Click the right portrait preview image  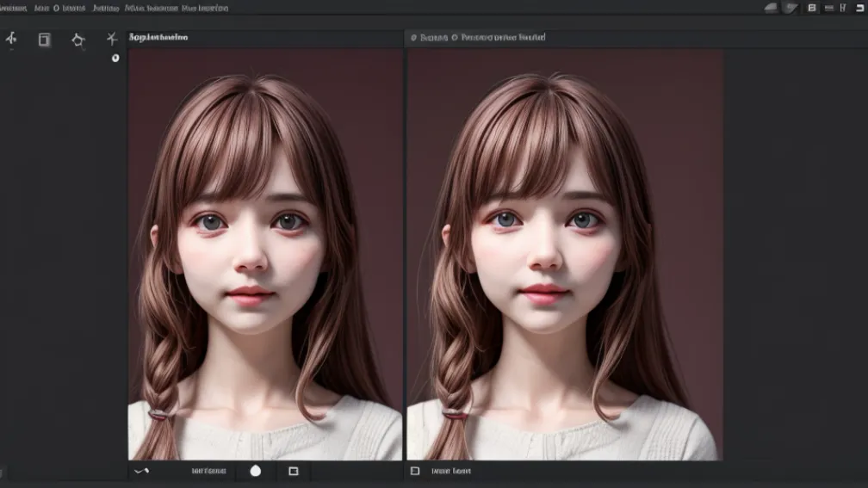(565, 255)
